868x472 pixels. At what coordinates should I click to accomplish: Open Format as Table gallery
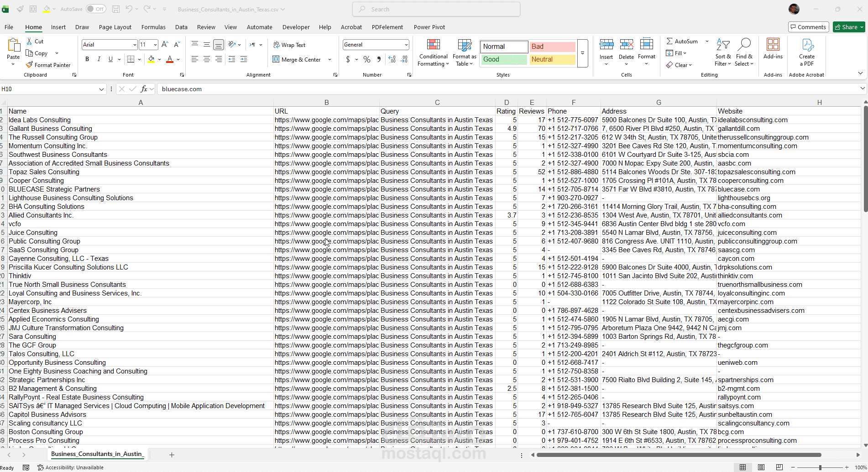click(465, 53)
